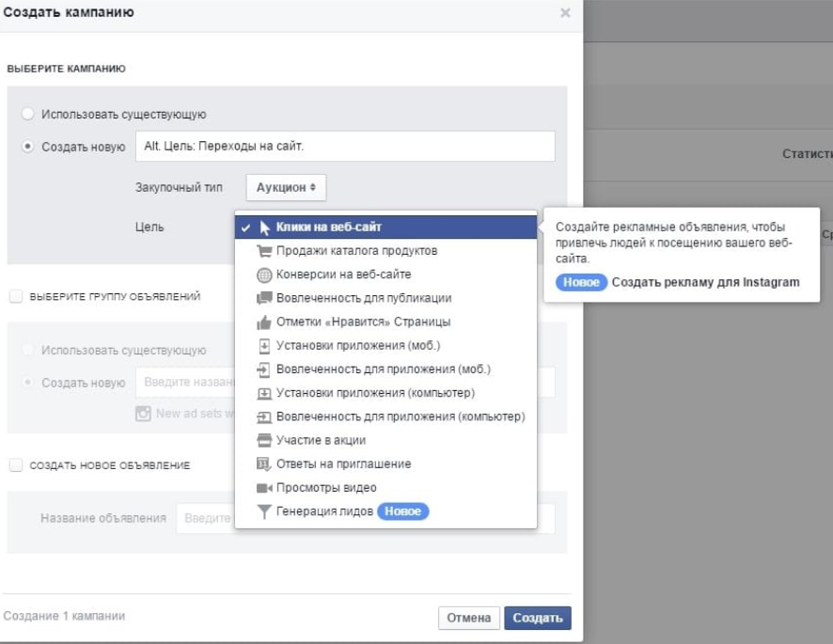Click the shopping cart icon for Продажи каталога продуктов
833x644 pixels.
pyautogui.click(x=264, y=251)
